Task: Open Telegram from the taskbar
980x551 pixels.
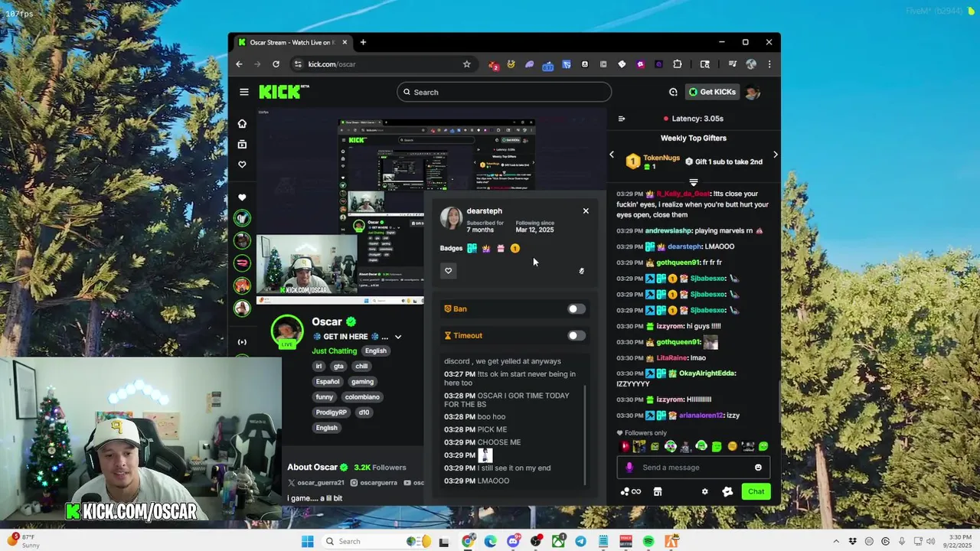Action: [580, 541]
